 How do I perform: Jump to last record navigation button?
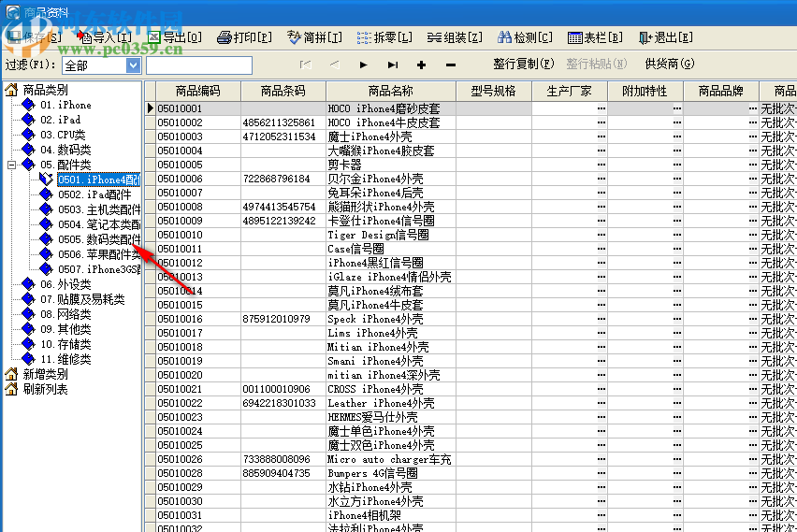coord(392,65)
